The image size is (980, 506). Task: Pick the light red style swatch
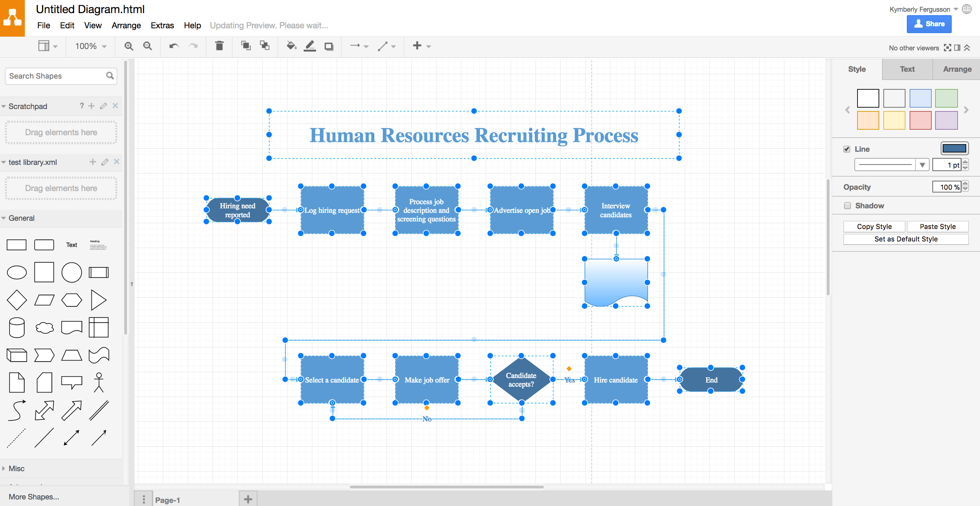pos(920,120)
